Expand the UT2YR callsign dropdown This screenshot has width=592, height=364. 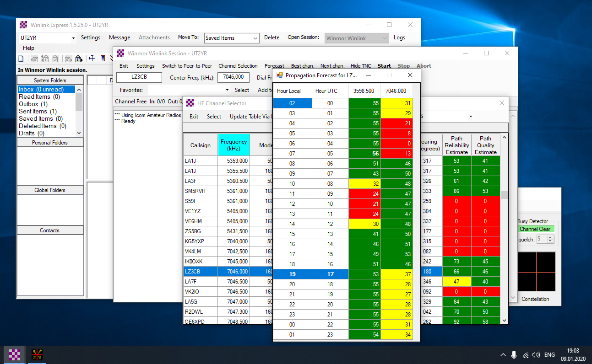point(73,38)
